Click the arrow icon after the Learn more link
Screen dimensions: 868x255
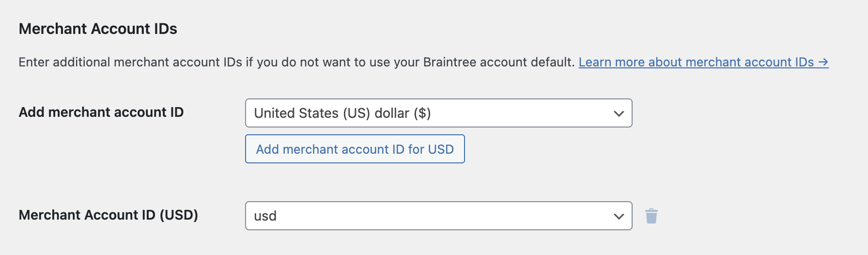coord(823,62)
